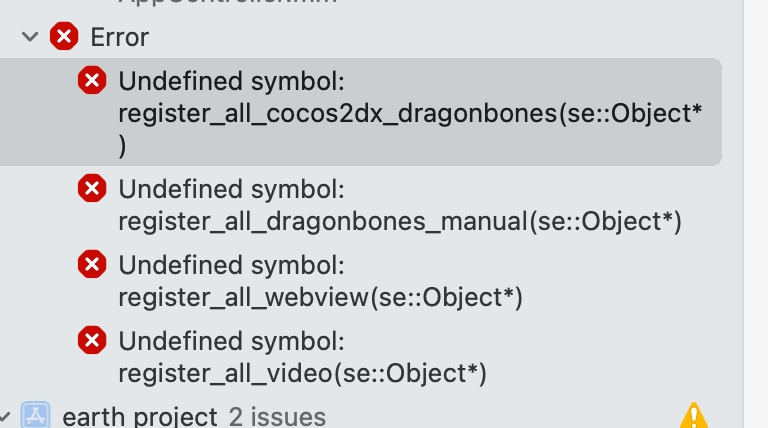Click the earth project app icon
The height and width of the screenshot is (428, 768).
[x=36, y=416]
